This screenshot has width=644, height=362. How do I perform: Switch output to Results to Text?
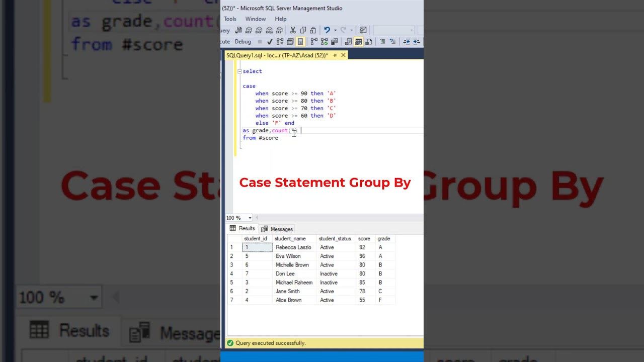[x=348, y=42]
